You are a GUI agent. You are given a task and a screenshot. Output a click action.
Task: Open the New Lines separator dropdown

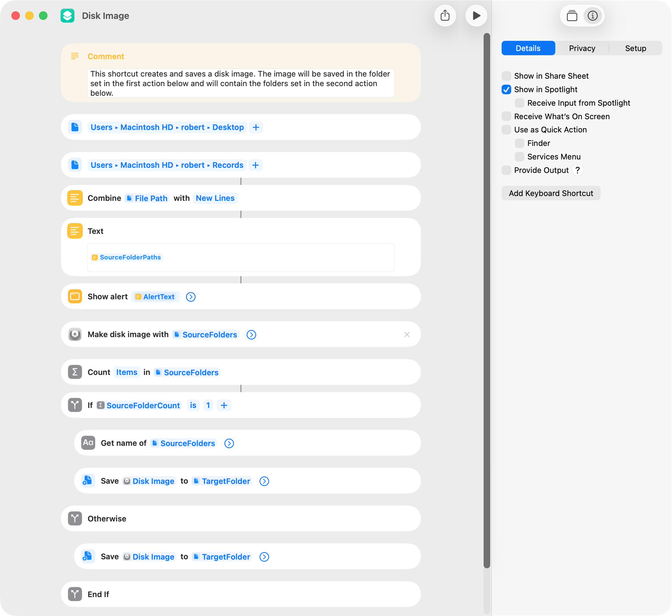(215, 198)
